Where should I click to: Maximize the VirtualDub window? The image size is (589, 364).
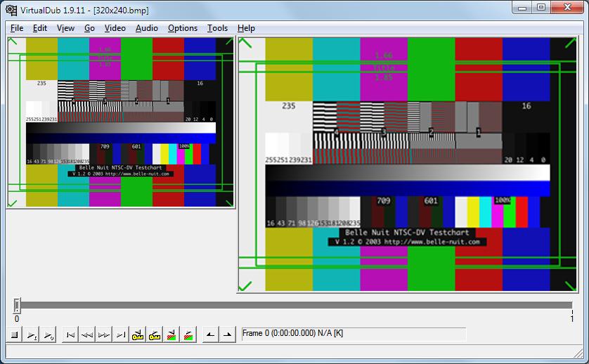click(x=541, y=8)
